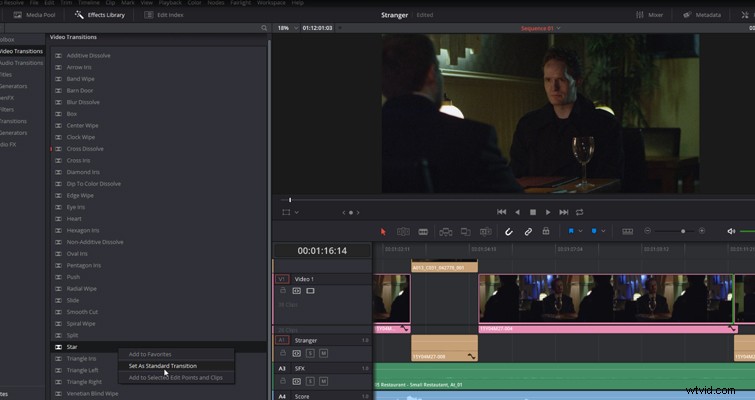The width and height of the screenshot is (755, 400).
Task: Jump to the first frame
Action: click(501, 212)
